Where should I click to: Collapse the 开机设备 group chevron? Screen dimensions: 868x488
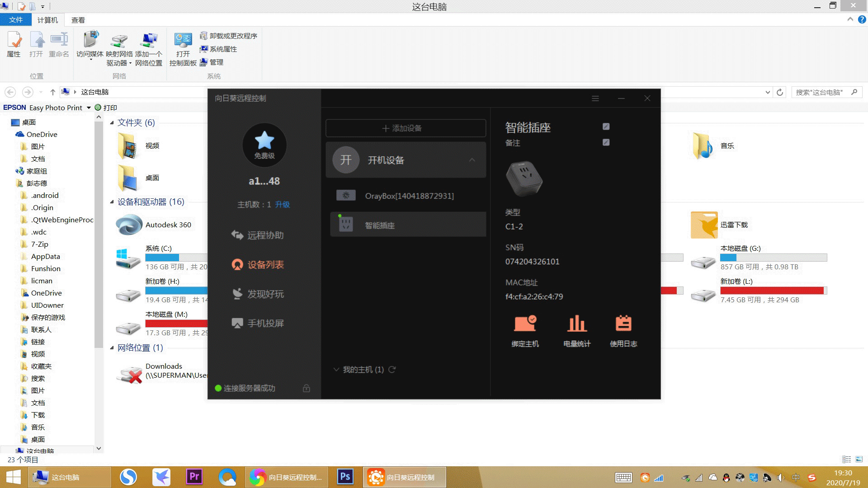tap(472, 160)
